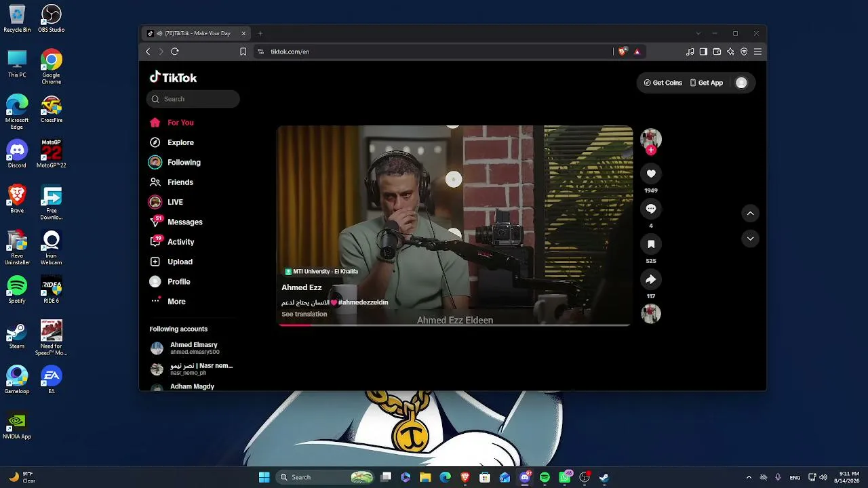This screenshot has width=868, height=488.
Task: Open Brave Rewards triangle icon
Action: (x=637, y=52)
